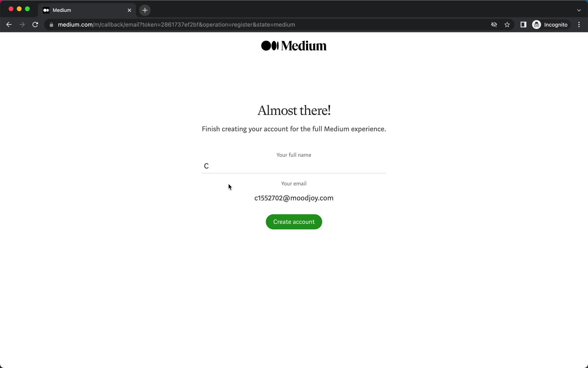Image resolution: width=588 pixels, height=368 pixels.
Task: Click the email address field
Action: pyautogui.click(x=294, y=198)
